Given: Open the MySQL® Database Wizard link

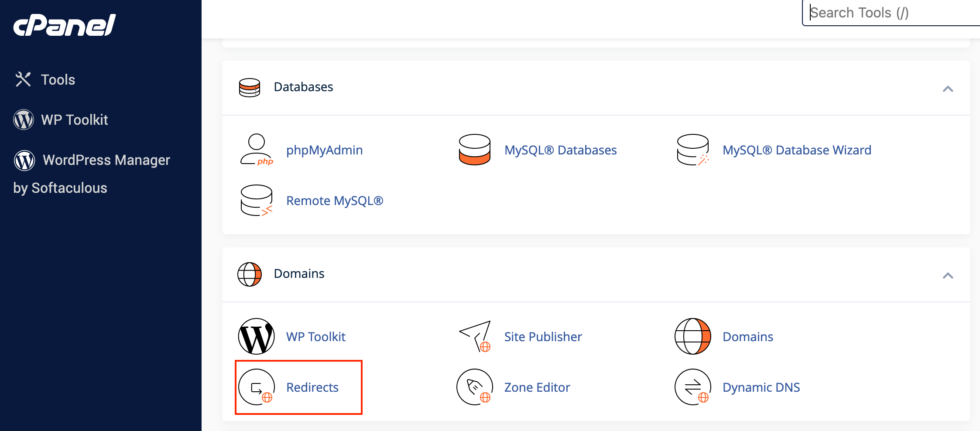Looking at the screenshot, I should [x=797, y=150].
